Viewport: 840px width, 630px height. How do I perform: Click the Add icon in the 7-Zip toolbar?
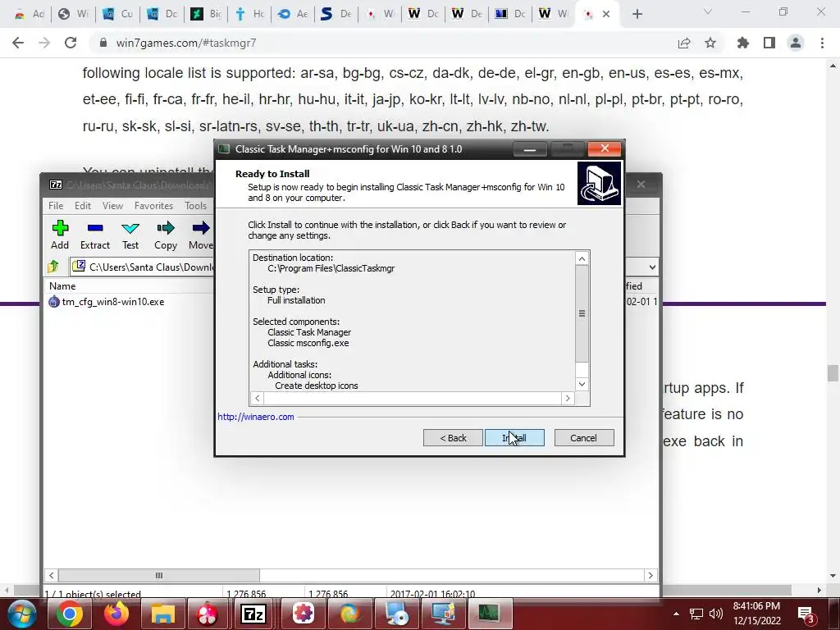[x=60, y=235]
